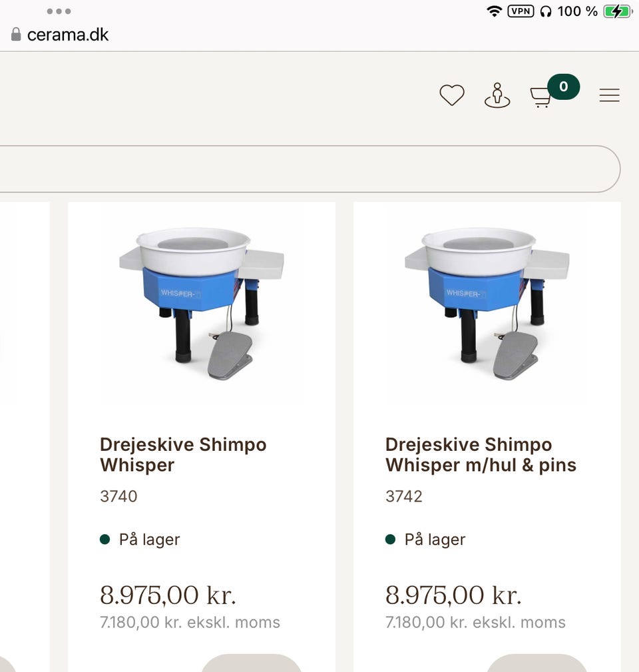This screenshot has height=672, width=639.
Task: Tap the cart item count badge
Action: pos(564,87)
